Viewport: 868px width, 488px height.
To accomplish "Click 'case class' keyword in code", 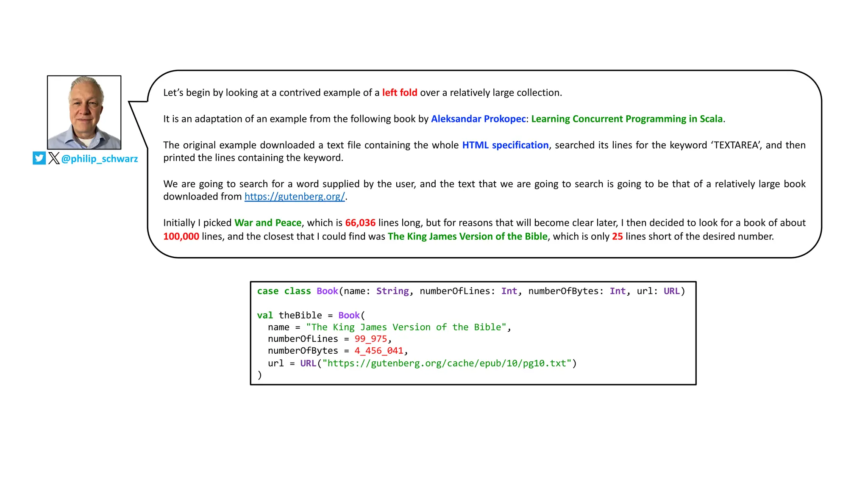I will 284,291.
